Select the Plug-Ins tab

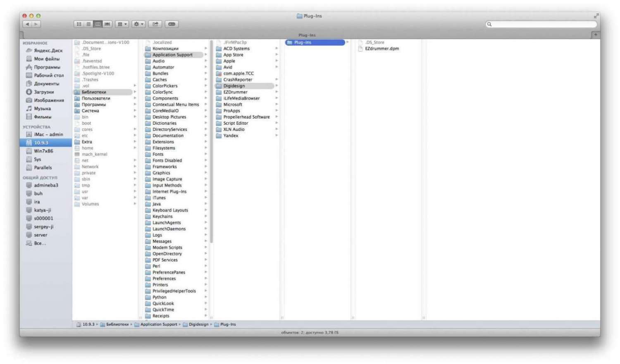(307, 35)
